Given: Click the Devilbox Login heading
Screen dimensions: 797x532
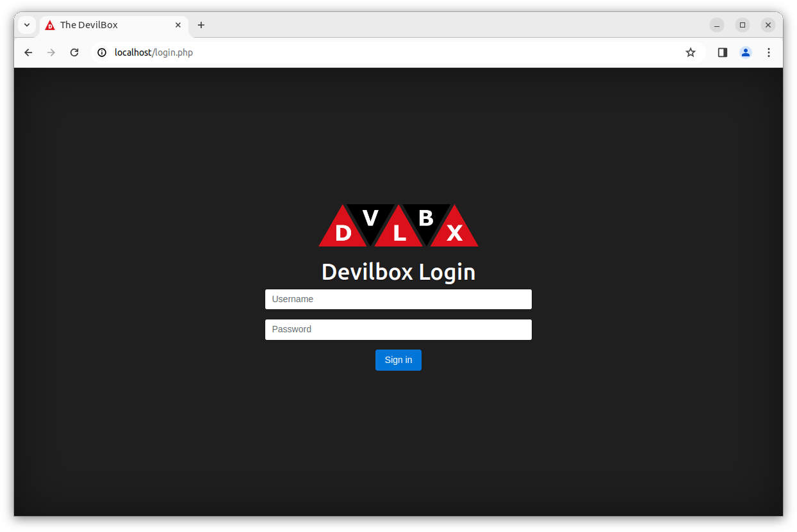Looking at the screenshot, I should pos(398,271).
